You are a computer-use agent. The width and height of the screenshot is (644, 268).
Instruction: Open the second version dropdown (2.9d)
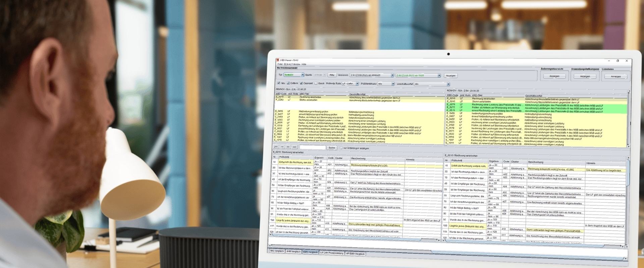click(418, 75)
